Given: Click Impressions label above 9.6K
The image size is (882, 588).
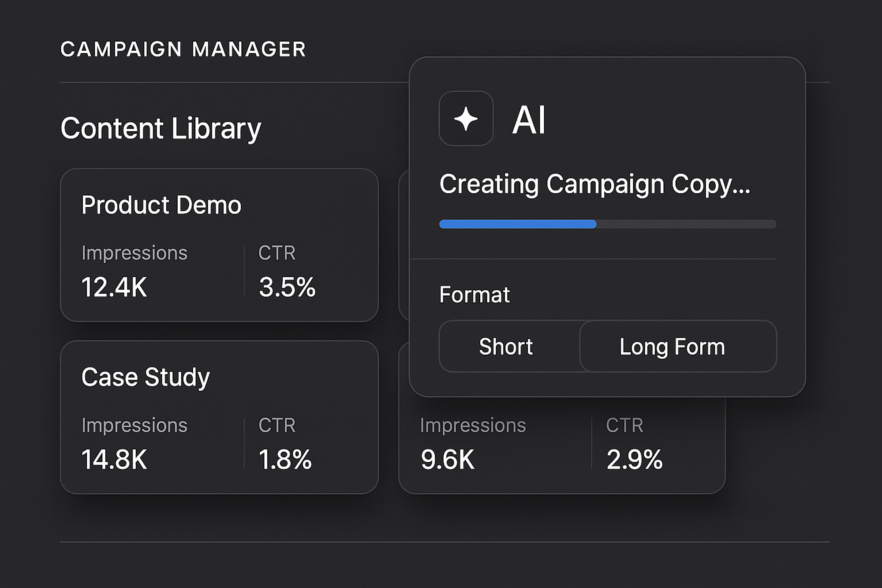Looking at the screenshot, I should (473, 425).
